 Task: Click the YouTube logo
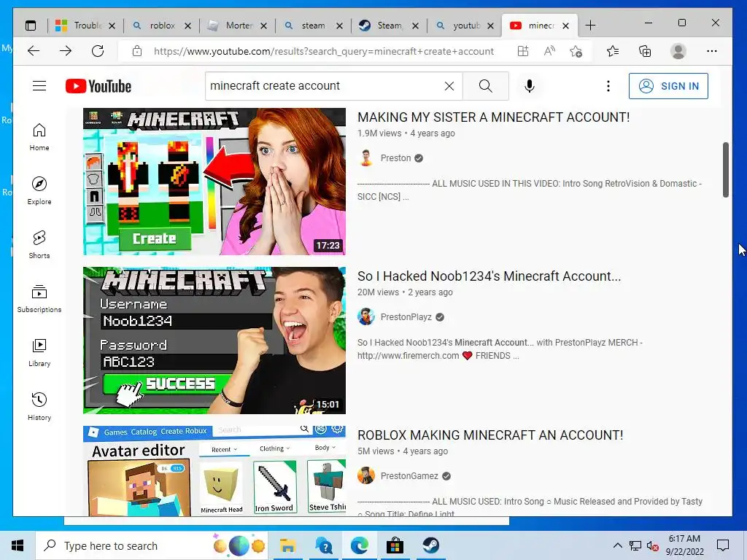pyautogui.click(x=98, y=86)
